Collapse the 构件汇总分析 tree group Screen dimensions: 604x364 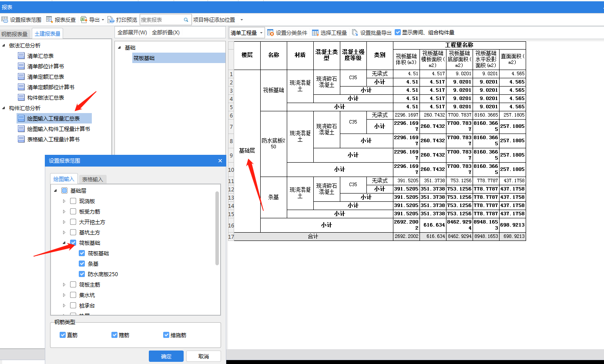pos(4,108)
